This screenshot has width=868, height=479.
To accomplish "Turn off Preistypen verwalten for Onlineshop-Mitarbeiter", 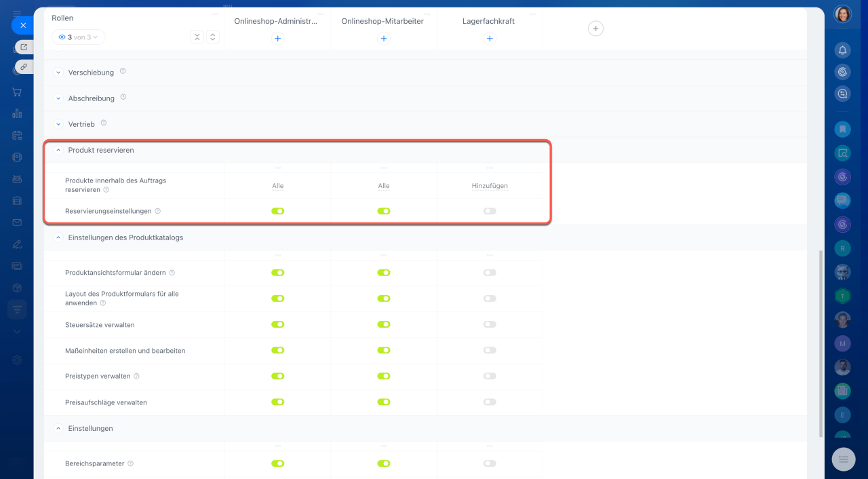I will click(384, 376).
